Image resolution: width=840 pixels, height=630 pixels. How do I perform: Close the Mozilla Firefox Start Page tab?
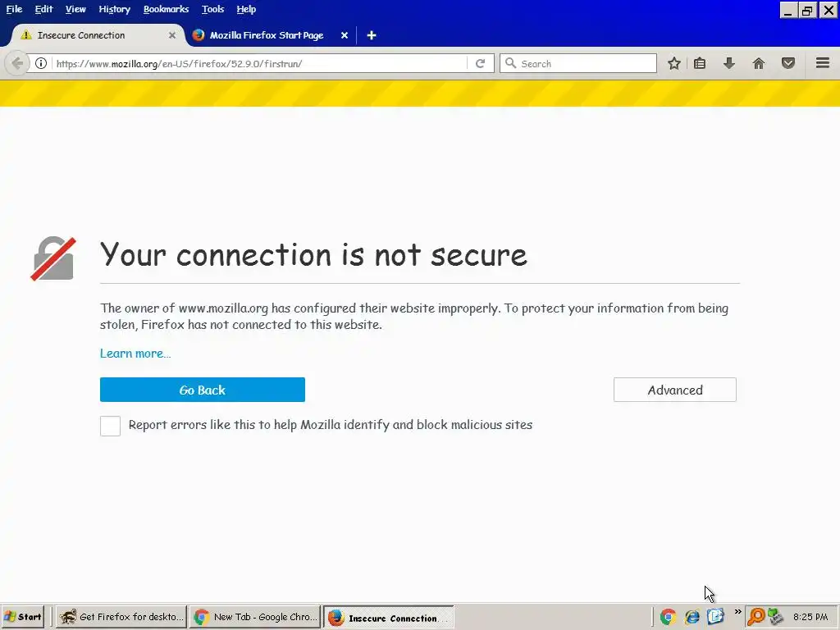[345, 35]
